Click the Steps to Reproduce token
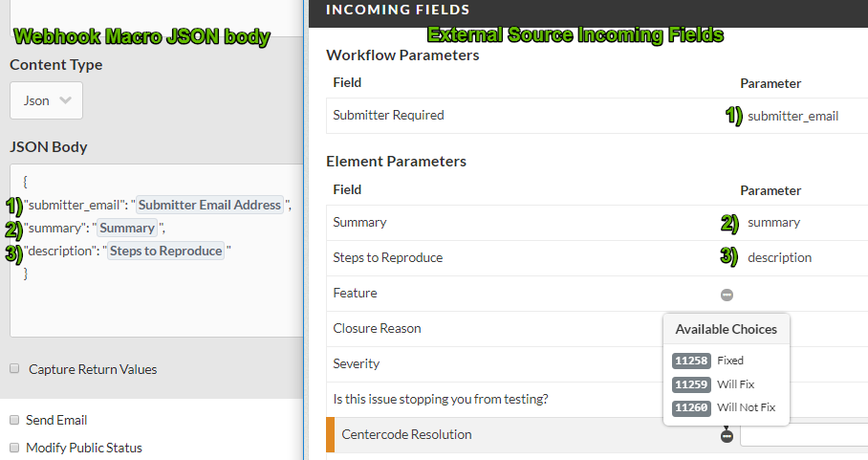Screen dimensions: 868x460 (165, 251)
